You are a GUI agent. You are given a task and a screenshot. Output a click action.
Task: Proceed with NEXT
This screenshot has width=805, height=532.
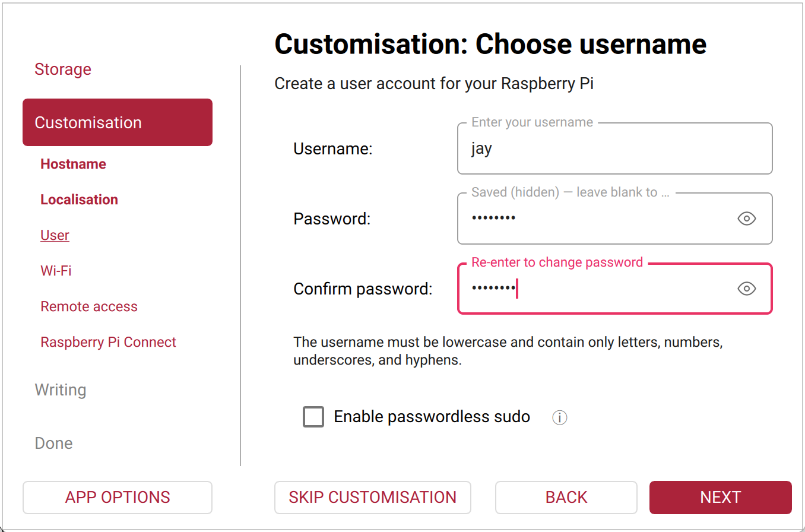click(720, 498)
